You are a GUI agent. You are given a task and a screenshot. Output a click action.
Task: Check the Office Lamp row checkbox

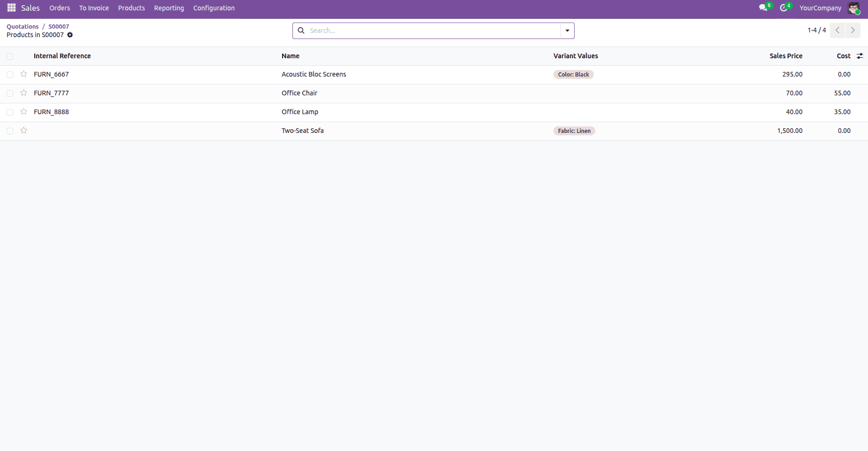pos(10,112)
